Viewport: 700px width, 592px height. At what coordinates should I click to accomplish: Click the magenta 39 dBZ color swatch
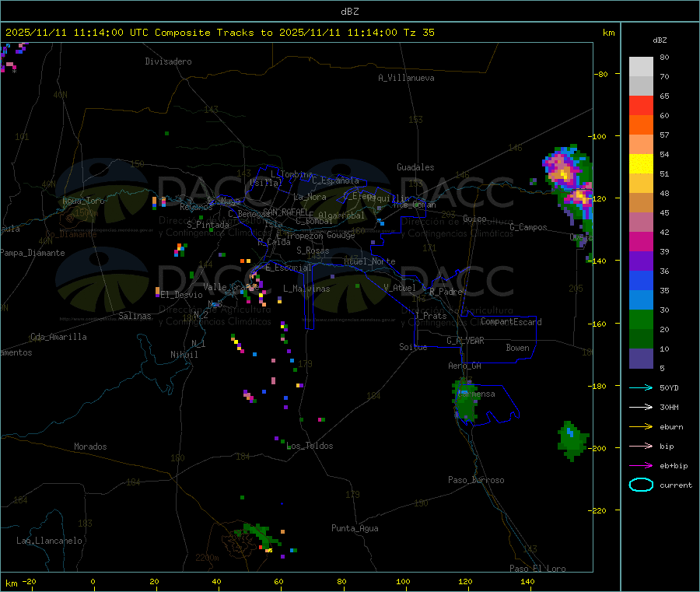coord(641,241)
